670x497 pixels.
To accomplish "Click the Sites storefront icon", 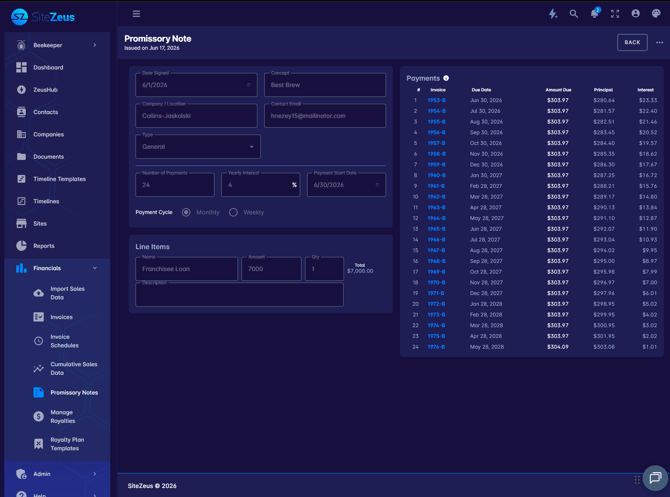I will [x=21, y=224].
